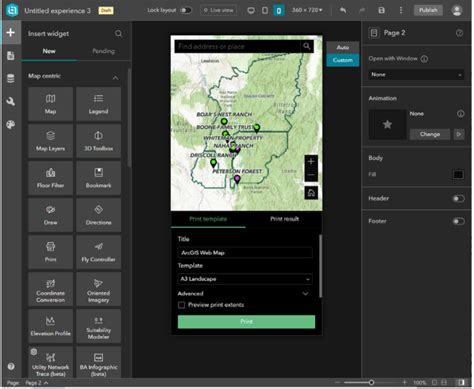Screen dimensions: 474x389
Task: Select the Utility Network Trace widget
Action: [x=50, y=362]
